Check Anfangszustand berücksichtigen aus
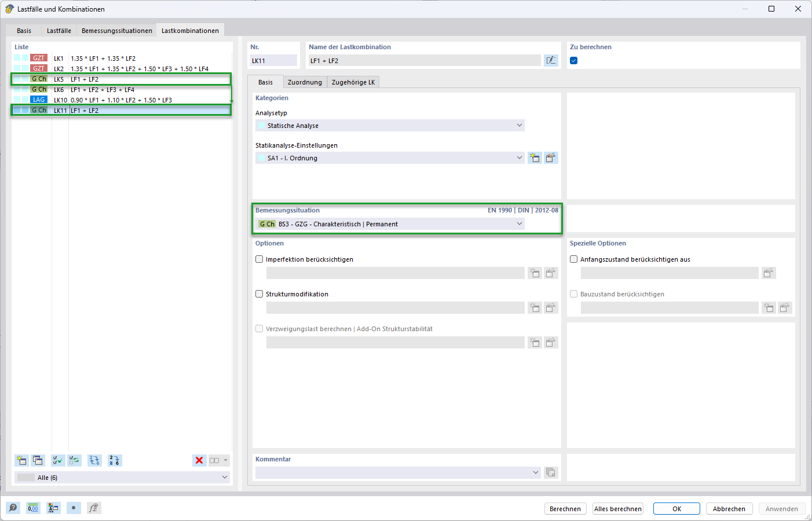The height and width of the screenshot is (521, 812). (x=574, y=259)
